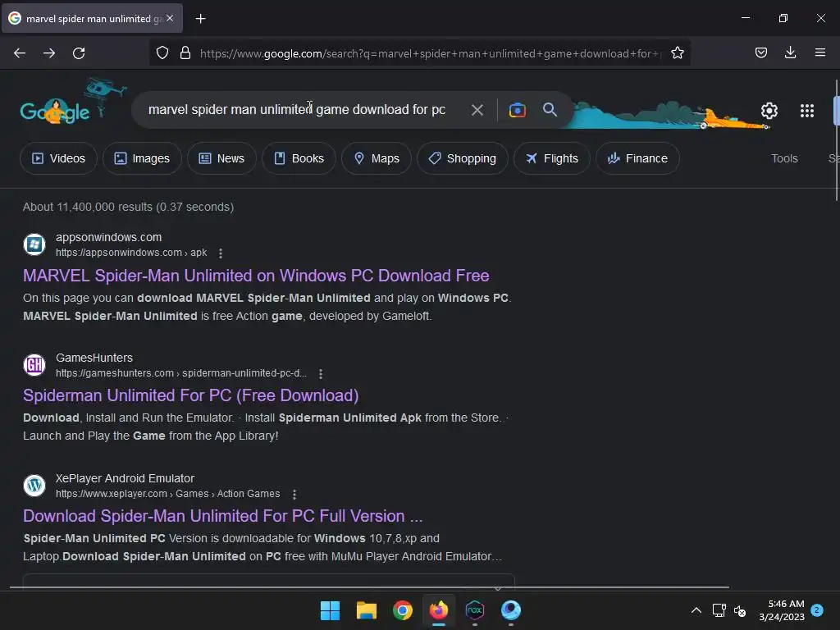Image resolution: width=840 pixels, height=630 pixels.
Task: Open more options for appsonwindows.com result
Action: pos(220,253)
